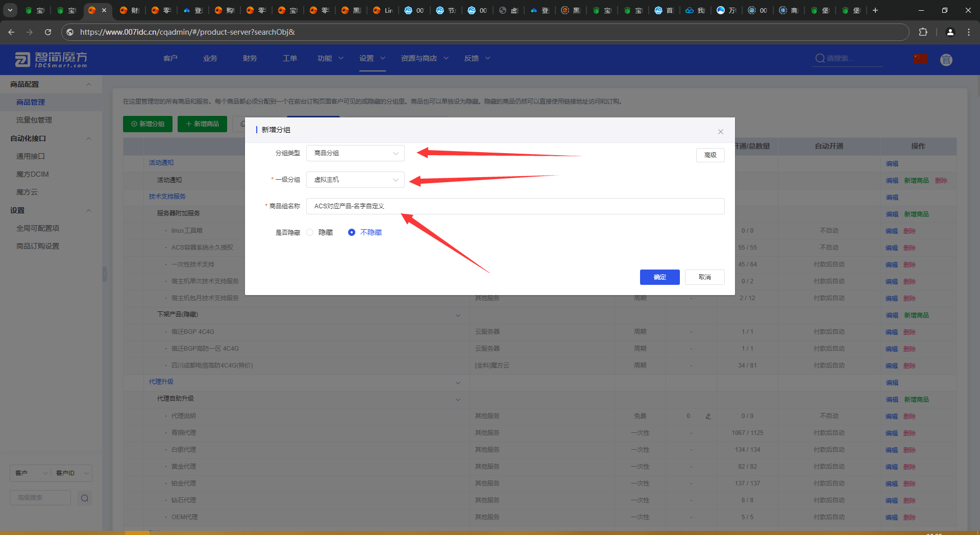Collapse the 代理自助升级 group chevron
Image resolution: width=980 pixels, height=535 pixels.
(x=458, y=399)
